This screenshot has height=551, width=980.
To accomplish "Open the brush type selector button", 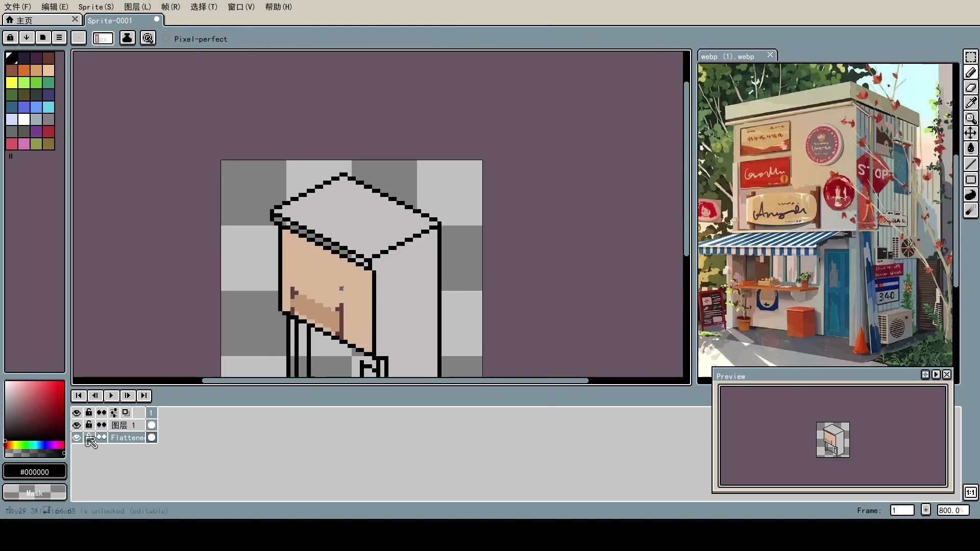I will tap(78, 38).
